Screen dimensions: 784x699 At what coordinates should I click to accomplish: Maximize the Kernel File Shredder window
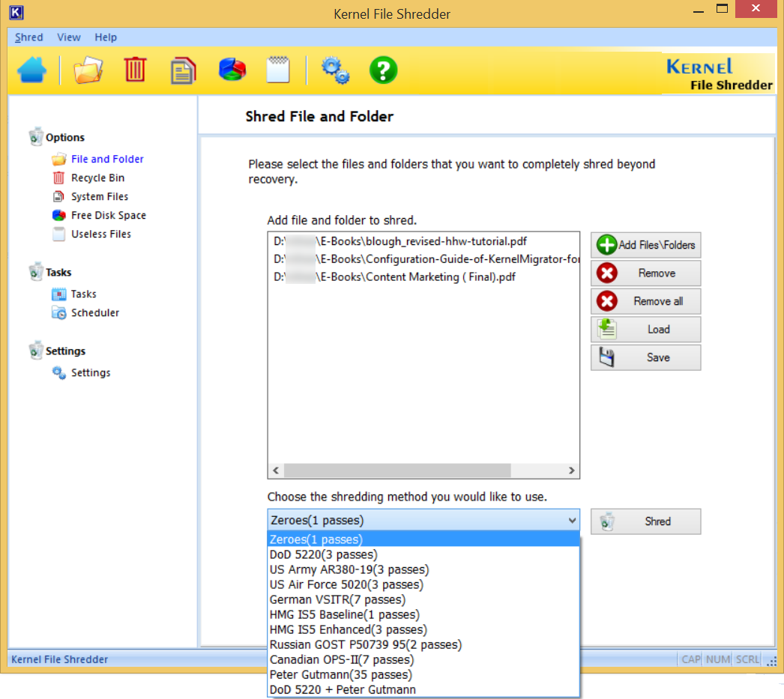pos(722,8)
